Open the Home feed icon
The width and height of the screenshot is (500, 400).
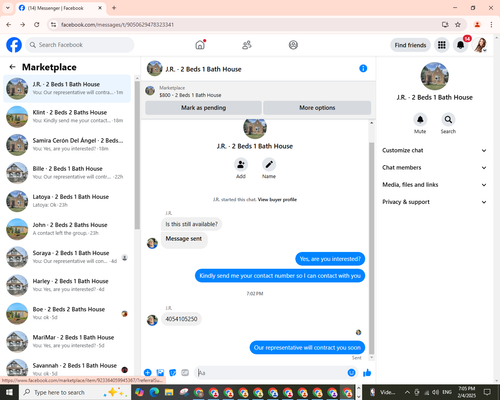(x=200, y=45)
